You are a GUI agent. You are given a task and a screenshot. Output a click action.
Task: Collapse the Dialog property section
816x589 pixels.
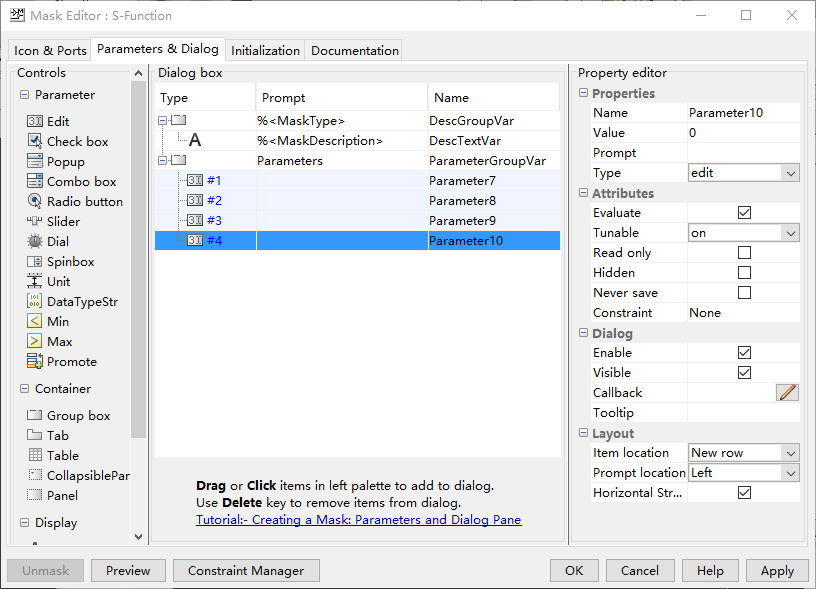coord(583,332)
